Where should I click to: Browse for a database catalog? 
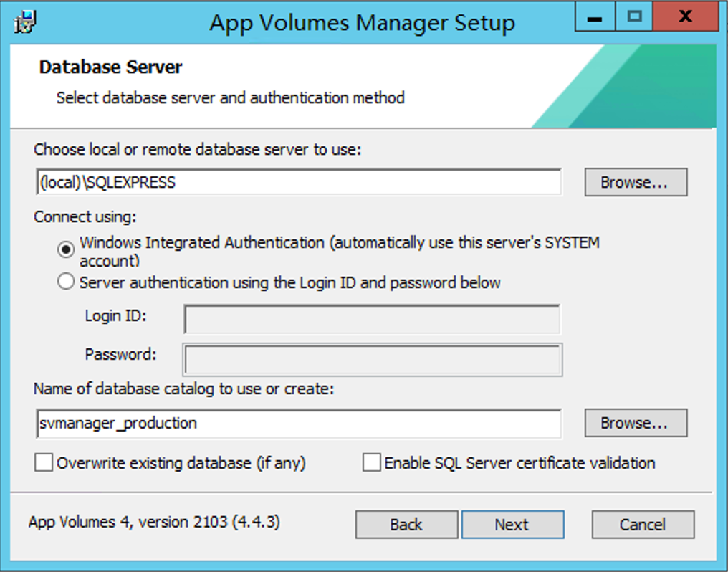pos(635,423)
